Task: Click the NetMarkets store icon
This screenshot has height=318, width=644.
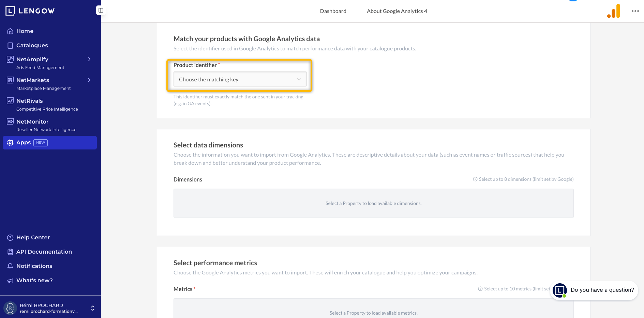Action: [10, 80]
